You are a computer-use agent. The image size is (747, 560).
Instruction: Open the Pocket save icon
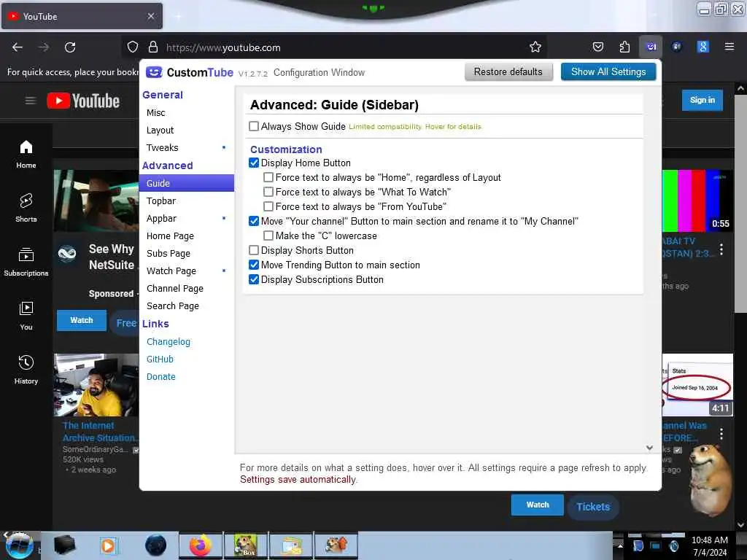point(598,47)
